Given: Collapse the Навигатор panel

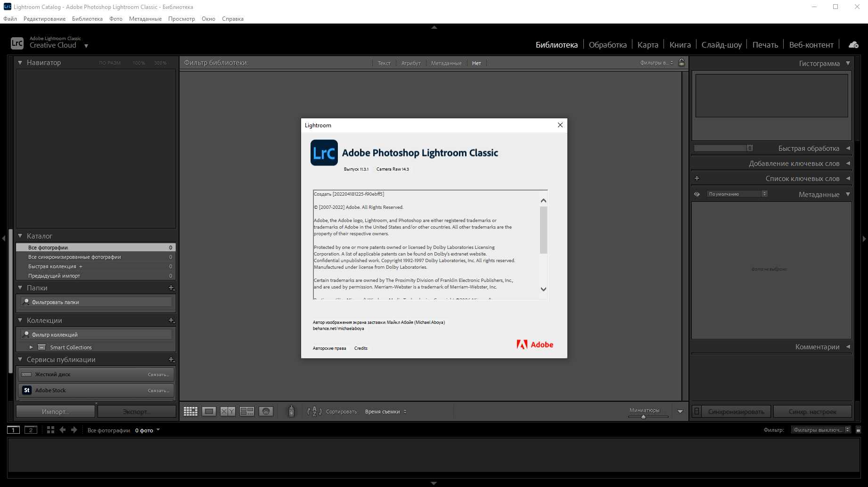Looking at the screenshot, I should [20, 62].
